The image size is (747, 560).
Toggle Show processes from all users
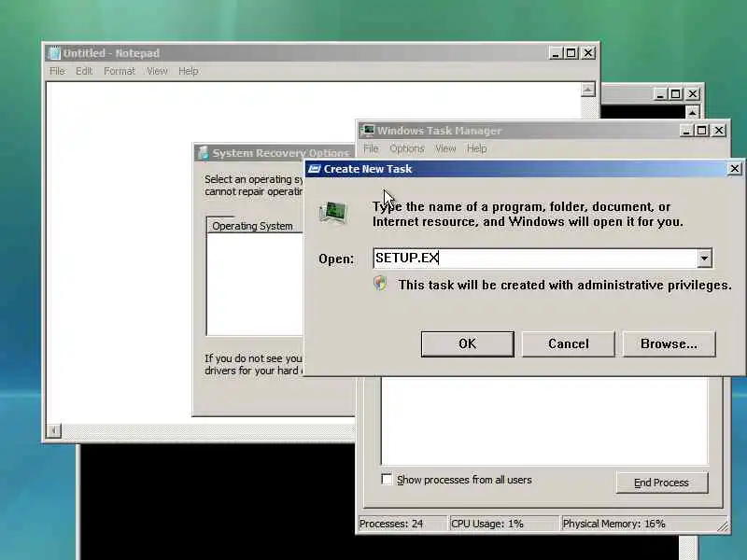coord(387,479)
